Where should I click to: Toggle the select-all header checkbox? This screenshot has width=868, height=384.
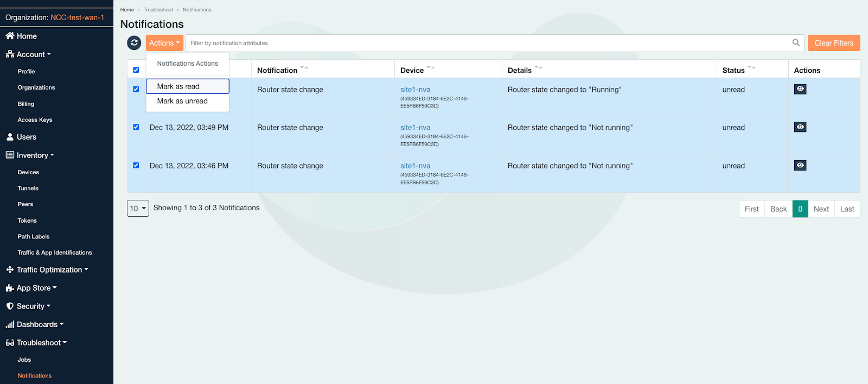coord(136,70)
